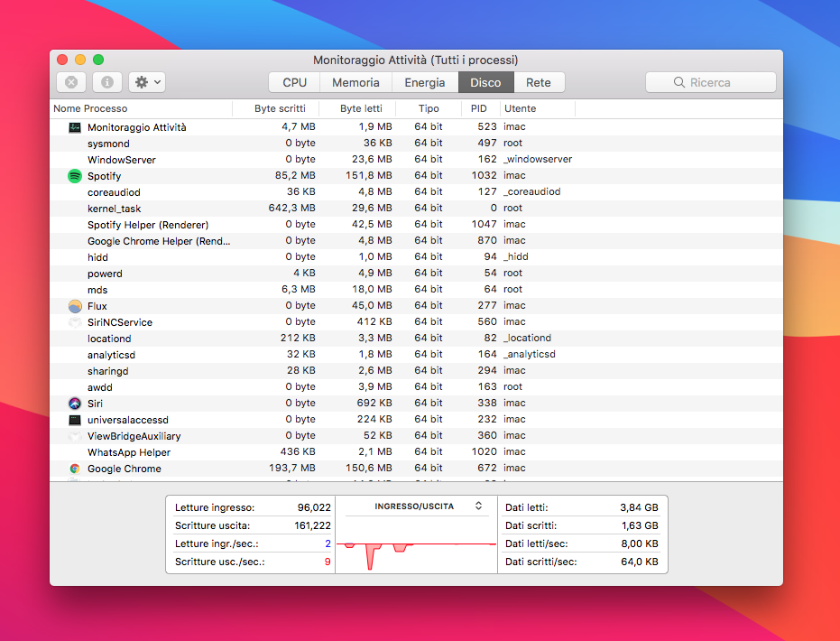Sort by Byte letti column header
Viewport: 840px width, 641px height.
[358, 108]
